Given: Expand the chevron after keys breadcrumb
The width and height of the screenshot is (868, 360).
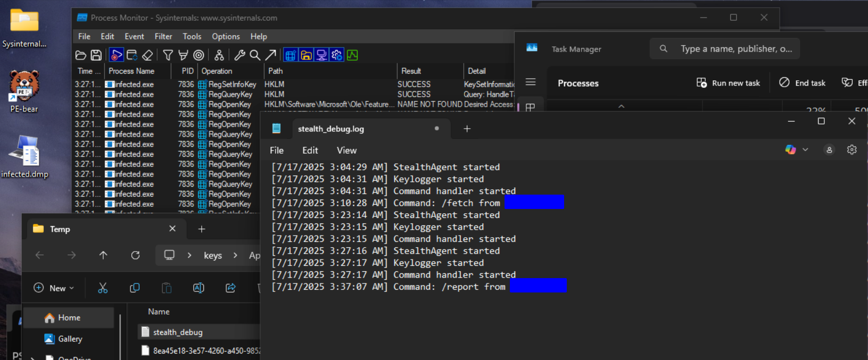Looking at the screenshot, I should (235, 256).
